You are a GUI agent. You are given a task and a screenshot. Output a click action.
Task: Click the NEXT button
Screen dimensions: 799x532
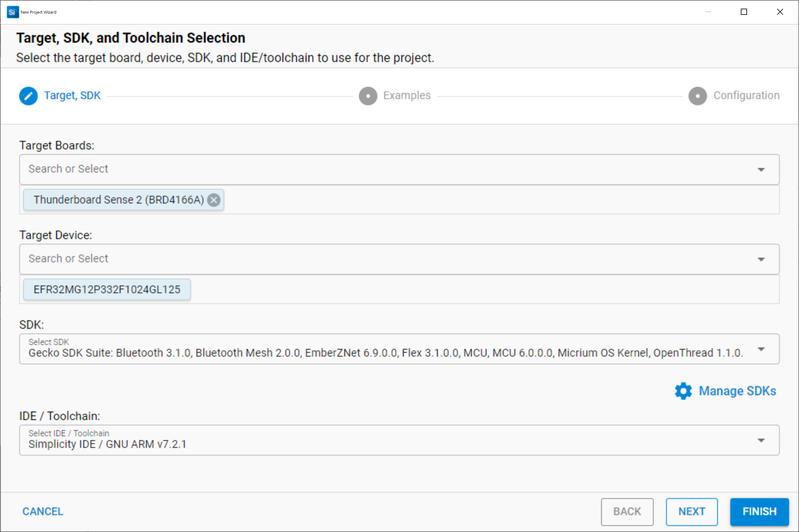pyautogui.click(x=692, y=511)
